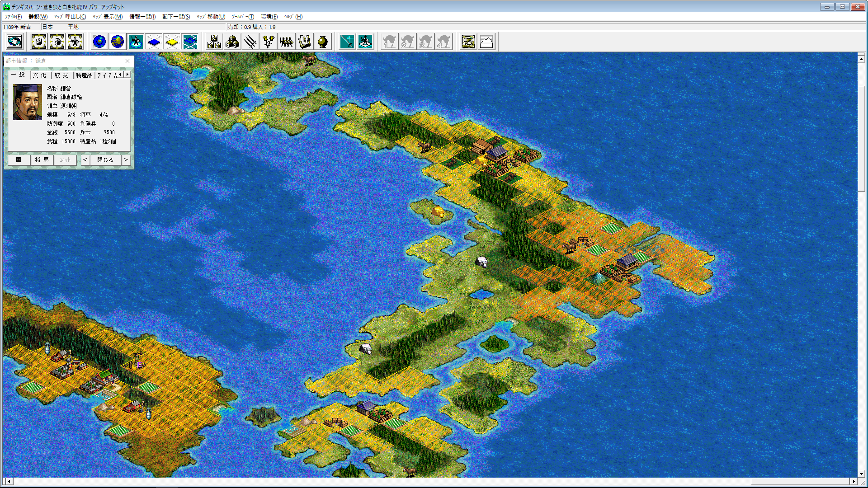Click the refresh cycle arrows toolbar icon
868x488 pixels.
[14, 42]
